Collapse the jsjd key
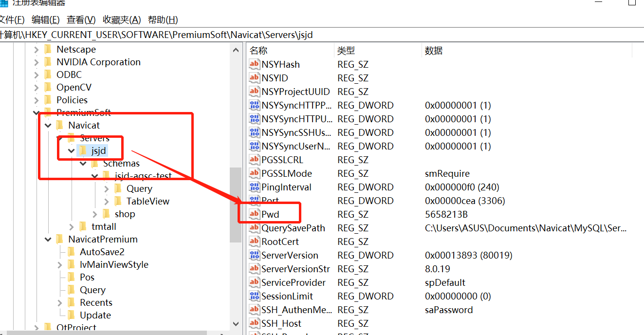The image size is (644, 335). pyautogui.click(x=72, y=150)
